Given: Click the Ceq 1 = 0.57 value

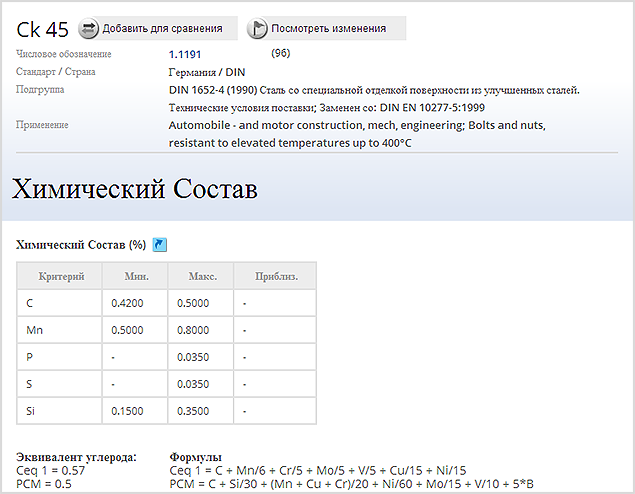Looking at the screenshot, I should click(x=51, y=471).
